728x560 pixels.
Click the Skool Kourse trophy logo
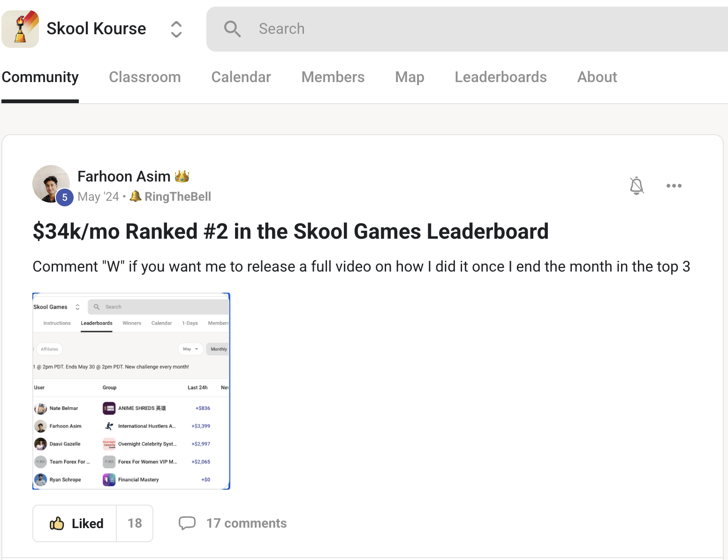point(20,29)
